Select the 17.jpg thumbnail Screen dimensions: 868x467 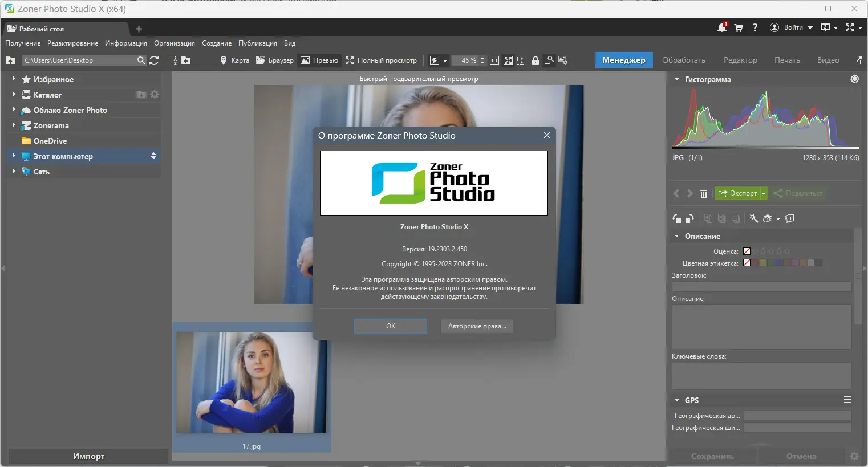pos(252,388)
